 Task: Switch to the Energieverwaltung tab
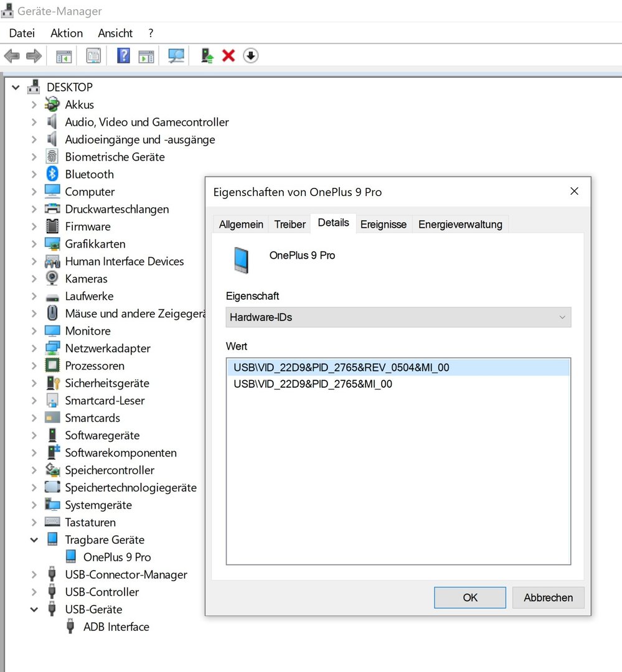pyautogui.click(x=460, y=224)
